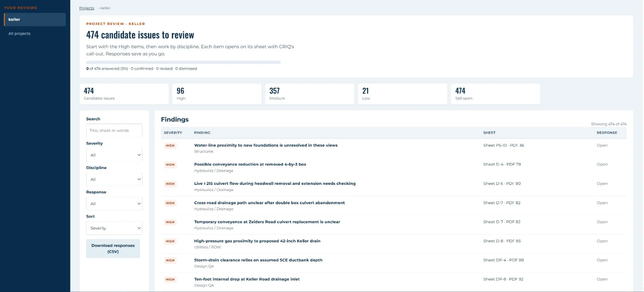This screenshot has height=292, width=644.
Task: Click the Sheet column header
Action: pos(489,133)
